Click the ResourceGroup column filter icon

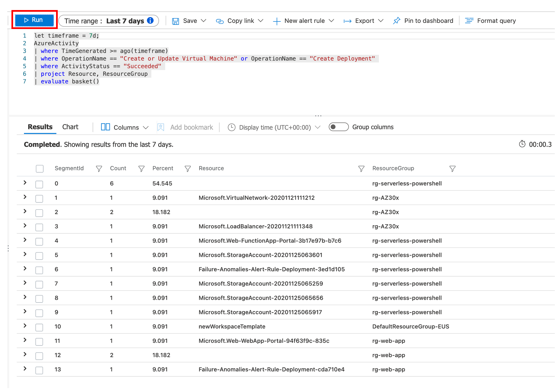[452, 169]
